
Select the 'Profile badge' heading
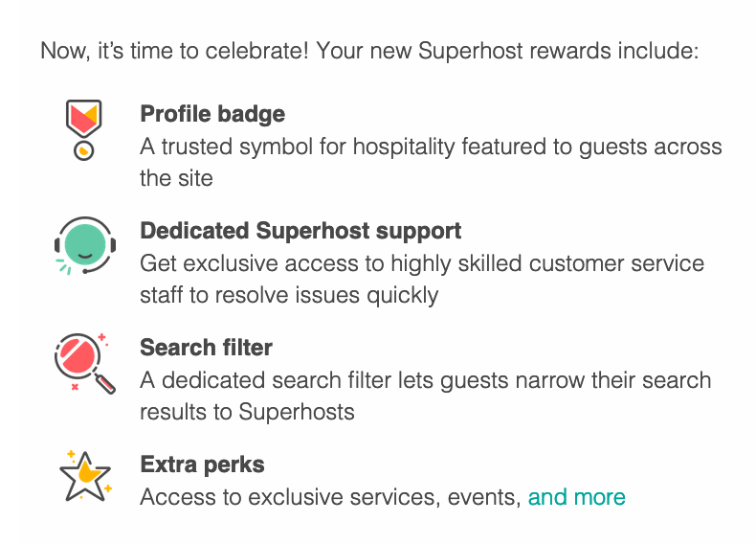pos(212,114)
